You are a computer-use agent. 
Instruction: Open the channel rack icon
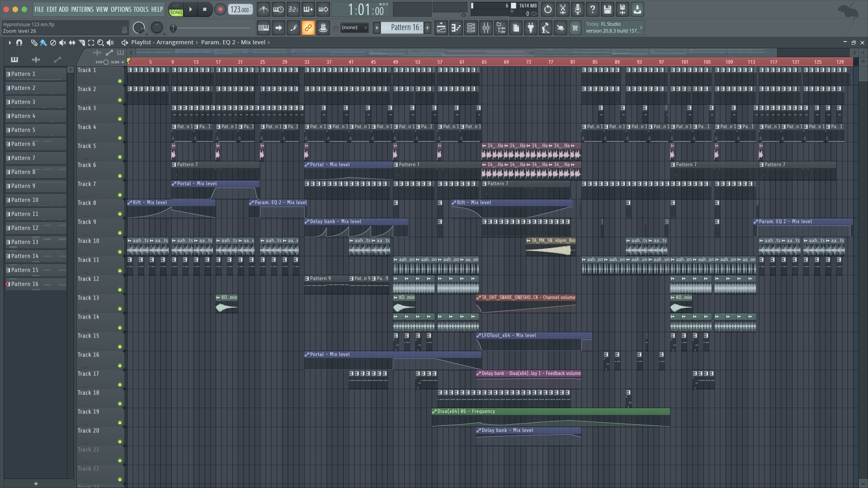471,28
